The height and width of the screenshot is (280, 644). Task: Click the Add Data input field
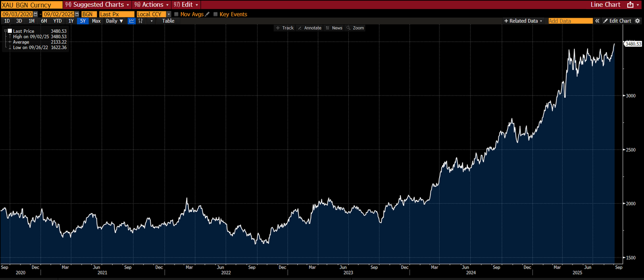(x=570, y=21)
